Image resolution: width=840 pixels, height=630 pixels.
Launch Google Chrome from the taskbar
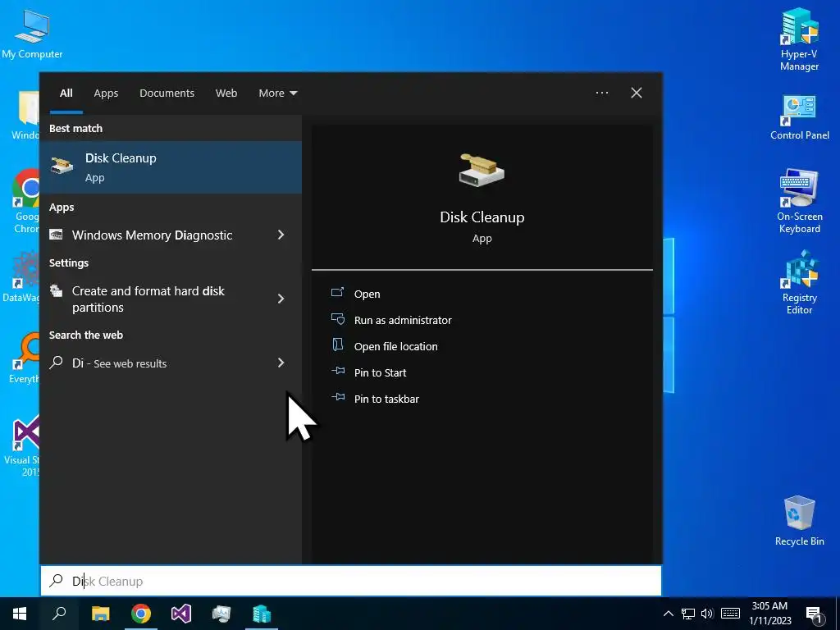[x=141, y=614]
